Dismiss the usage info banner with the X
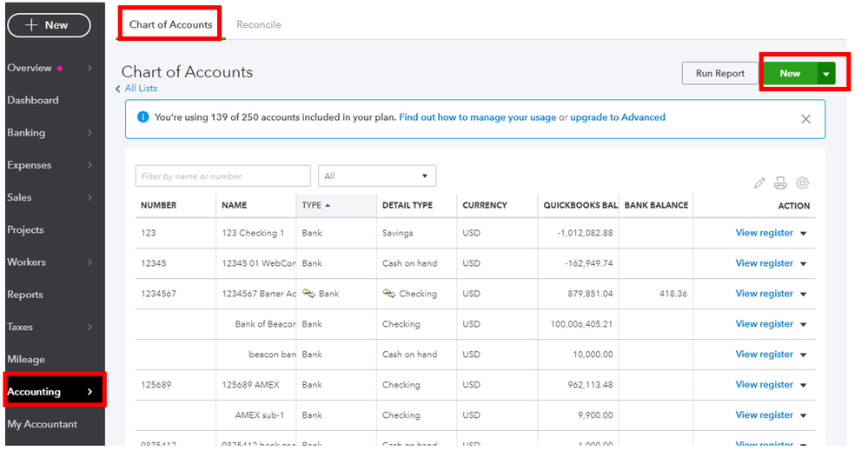Screen dimensions: 868x451 click(x=805, y=119)
